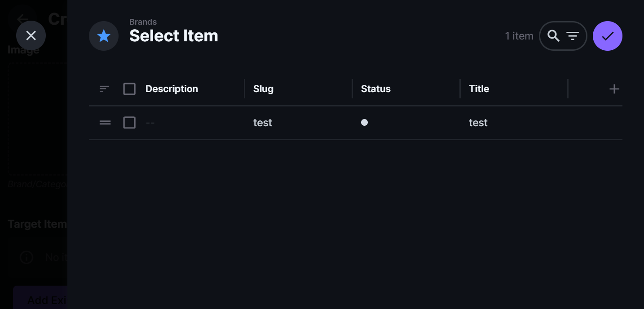Open filter options for the Brands list
Screen dimensions: 644x309
[x=573, y=35]
